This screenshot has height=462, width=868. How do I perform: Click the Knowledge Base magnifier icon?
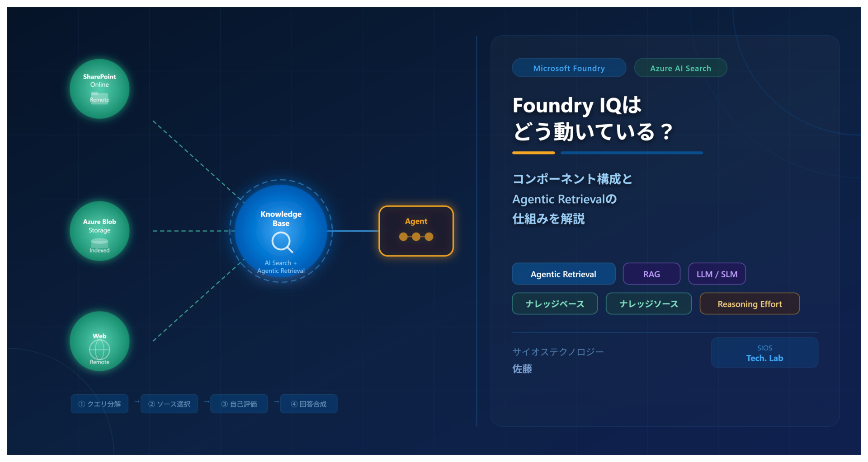[x=282, y=242]
